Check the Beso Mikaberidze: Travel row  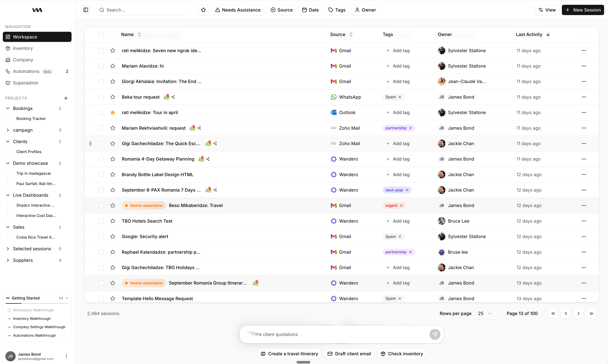click(101, 205)
